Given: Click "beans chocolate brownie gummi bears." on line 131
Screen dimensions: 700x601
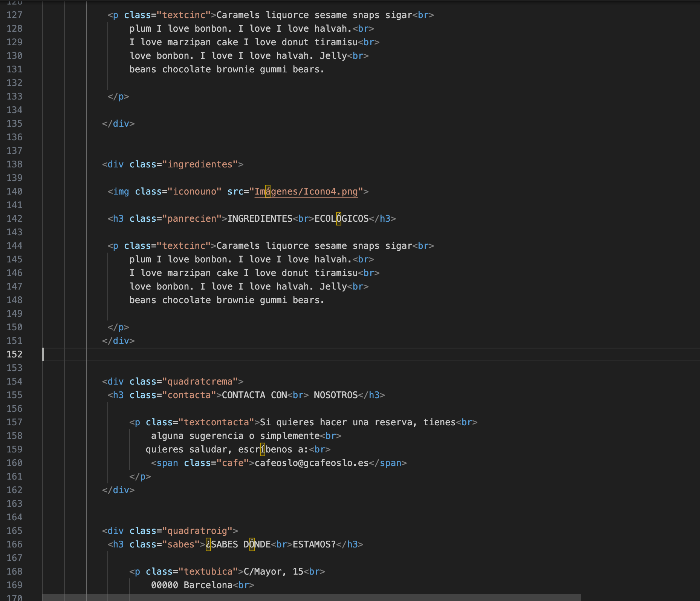Looking at the screenshot, I should coord(227,69).
